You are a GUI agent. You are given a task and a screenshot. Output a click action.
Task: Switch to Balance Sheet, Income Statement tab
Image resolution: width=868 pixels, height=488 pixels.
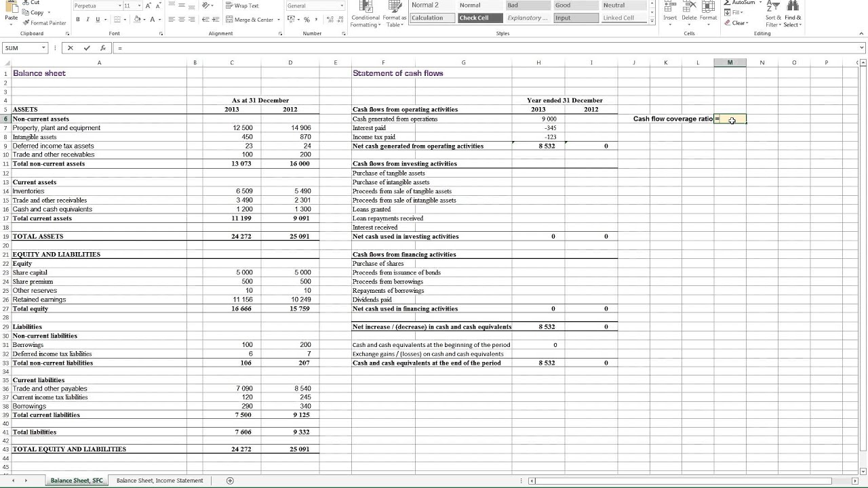(159, 481)
